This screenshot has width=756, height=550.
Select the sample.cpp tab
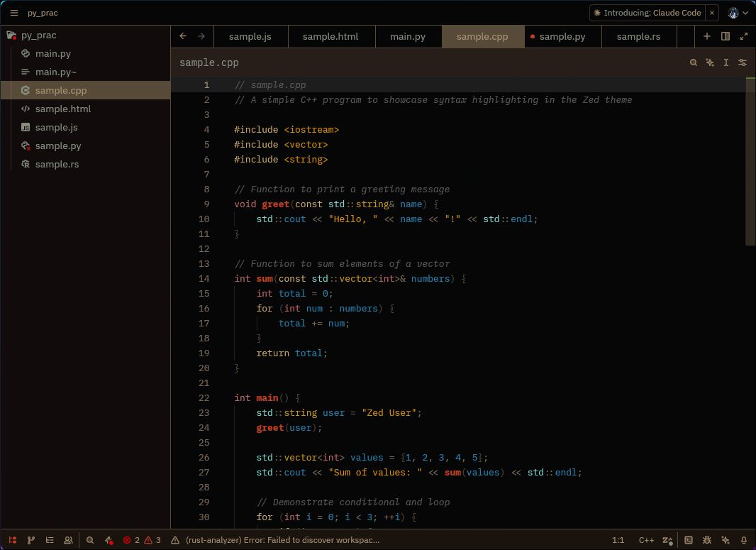click(x=482, y=37)
